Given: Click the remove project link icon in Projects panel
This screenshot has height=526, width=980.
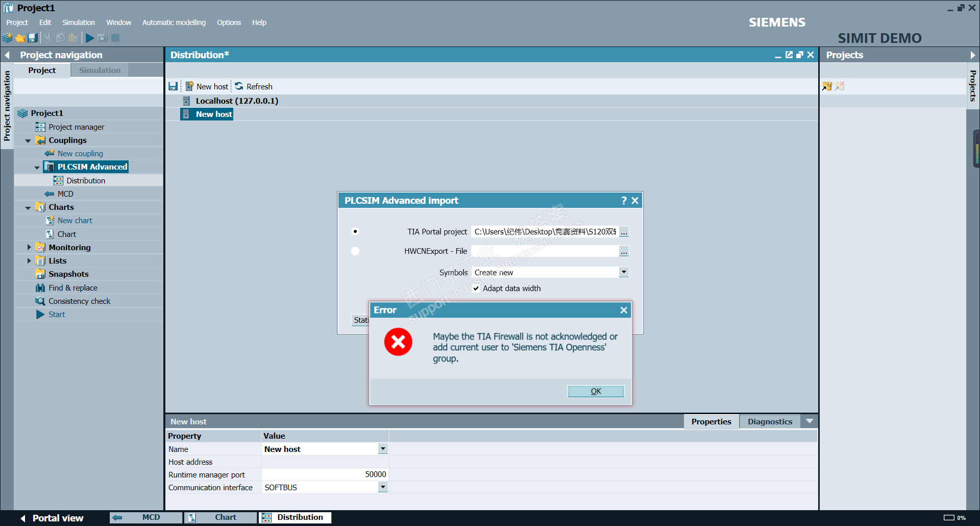Looking at the screenshot, I should (840, 86).
